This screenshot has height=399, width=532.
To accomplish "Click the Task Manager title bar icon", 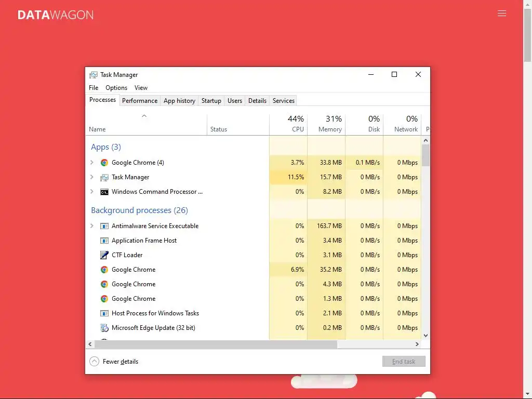I will click(x=94, y=75).
